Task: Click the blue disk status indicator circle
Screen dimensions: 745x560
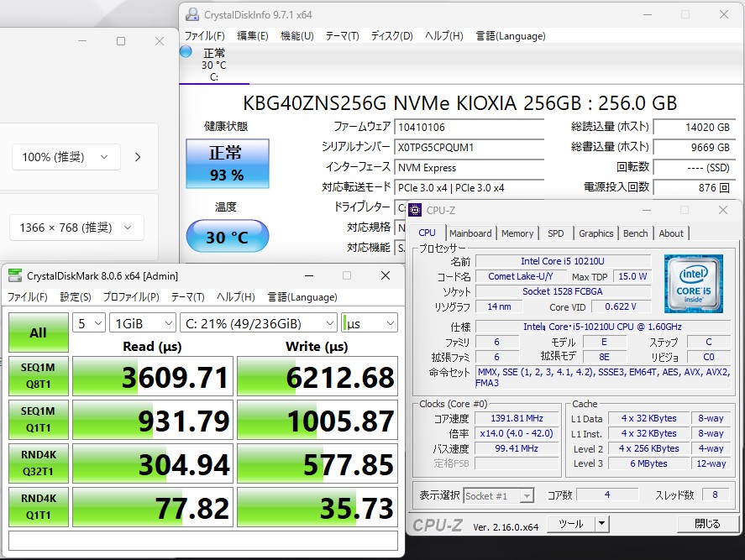Action: [x=186, y=52]
